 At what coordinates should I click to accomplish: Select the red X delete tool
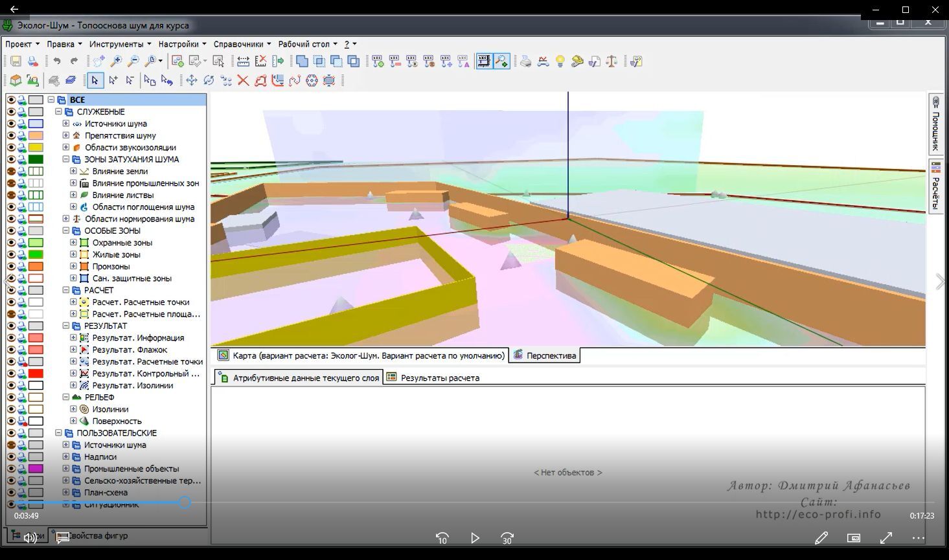(243, 80)
